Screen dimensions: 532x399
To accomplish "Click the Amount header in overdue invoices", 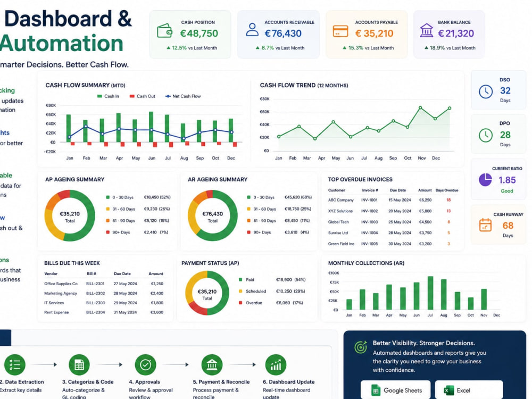I will [x=425, y=190].
